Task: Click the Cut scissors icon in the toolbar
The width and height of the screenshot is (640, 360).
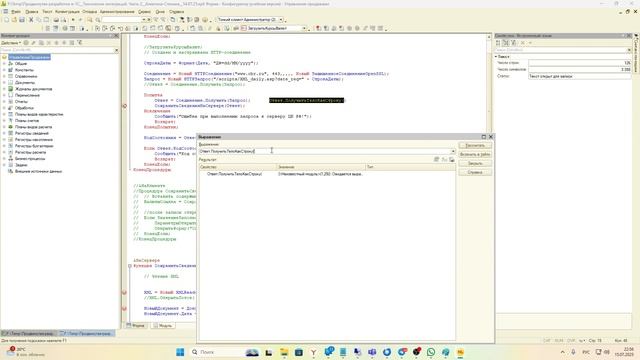Action: click(x=31, y=20)
